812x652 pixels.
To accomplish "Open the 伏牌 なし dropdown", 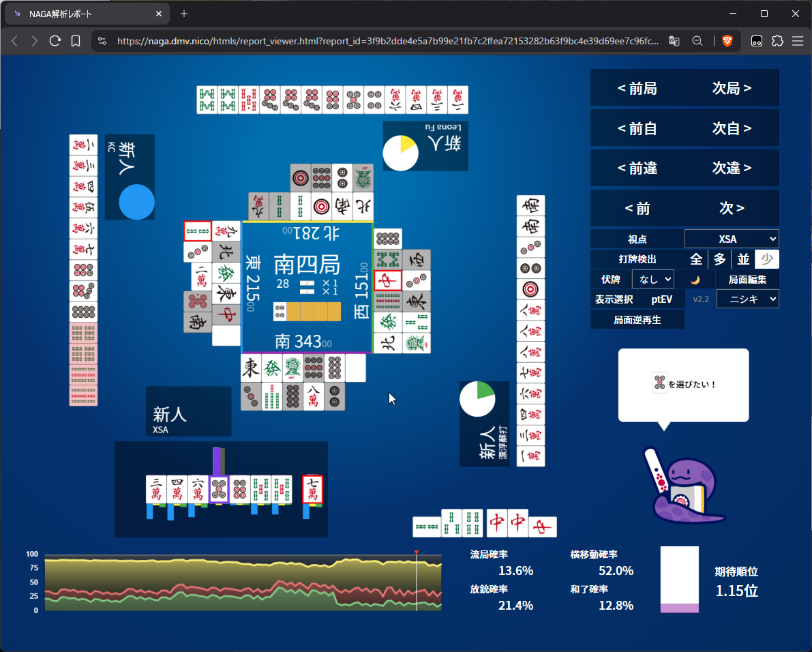I will pyautogui.click(x=652, y=279).
